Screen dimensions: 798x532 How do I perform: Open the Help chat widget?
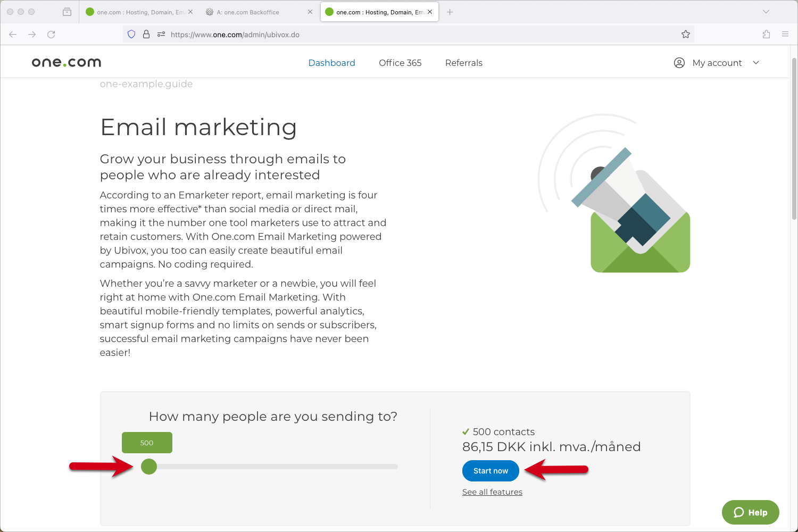[750, 512]
